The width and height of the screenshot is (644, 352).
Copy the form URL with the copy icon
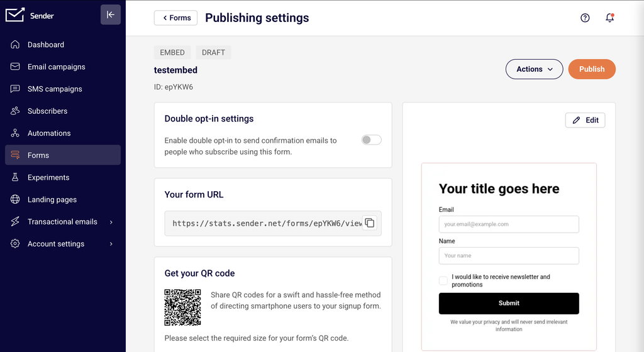370,223
